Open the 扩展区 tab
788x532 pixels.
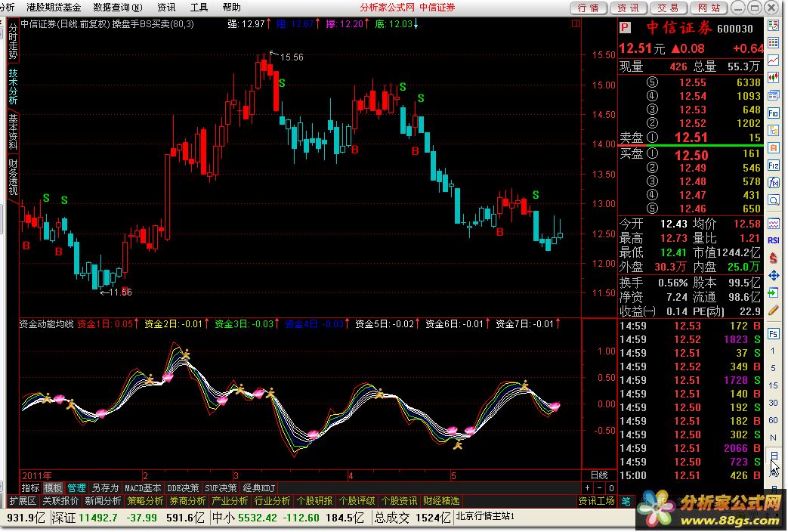23,501
